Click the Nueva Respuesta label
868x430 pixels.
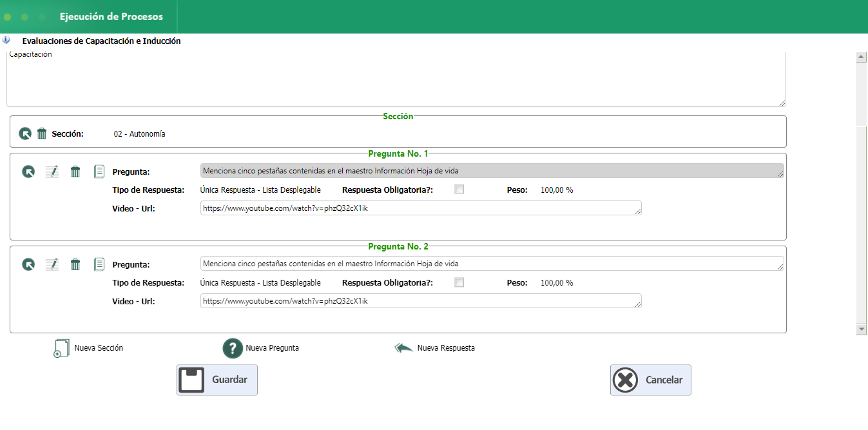coord(446,348)
